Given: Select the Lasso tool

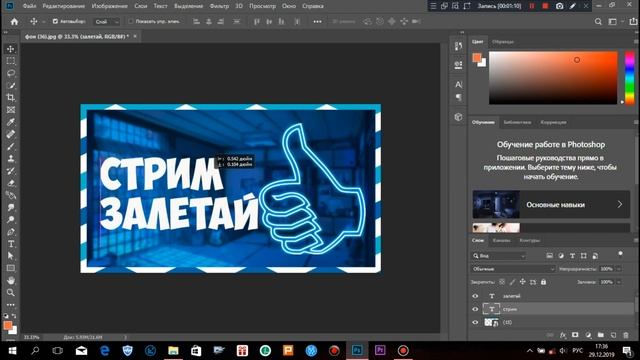Looking at the screenshot, I should [11, 73].
